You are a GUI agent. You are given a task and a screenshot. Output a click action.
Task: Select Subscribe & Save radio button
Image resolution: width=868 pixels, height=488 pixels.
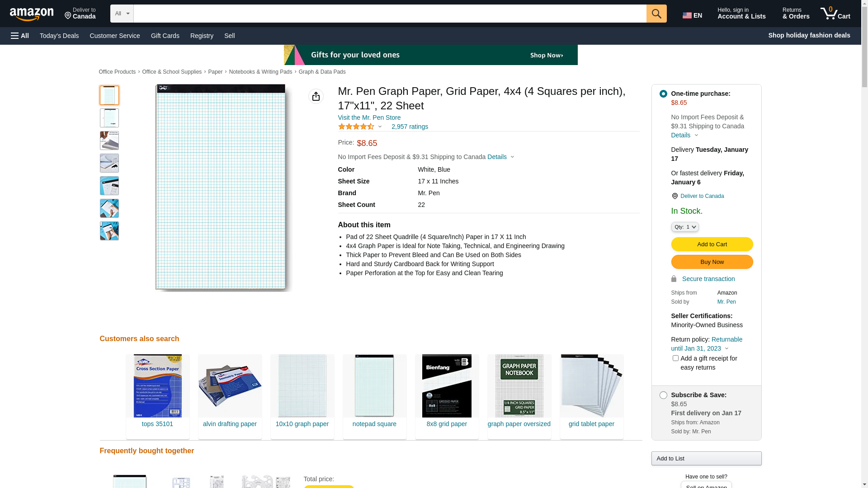663,395
